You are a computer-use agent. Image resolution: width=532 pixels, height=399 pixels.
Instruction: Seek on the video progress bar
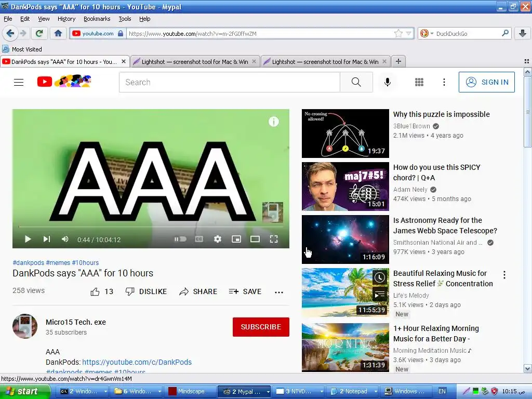tap(151, 227)
